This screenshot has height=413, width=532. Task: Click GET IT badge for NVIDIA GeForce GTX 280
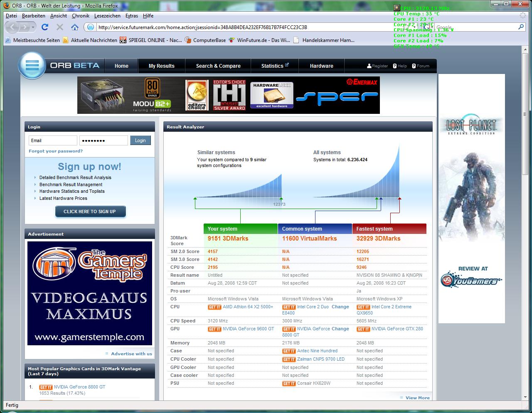pyautogui.click(x=363, y=329)
